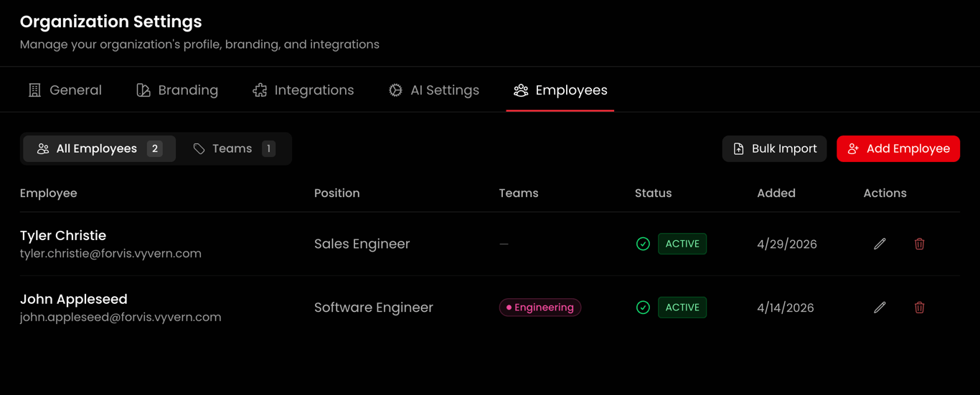This screenshot has width=980, height=395.
Task: Click John Appleseed's green status checkmark icon
Action: [643, 308]
